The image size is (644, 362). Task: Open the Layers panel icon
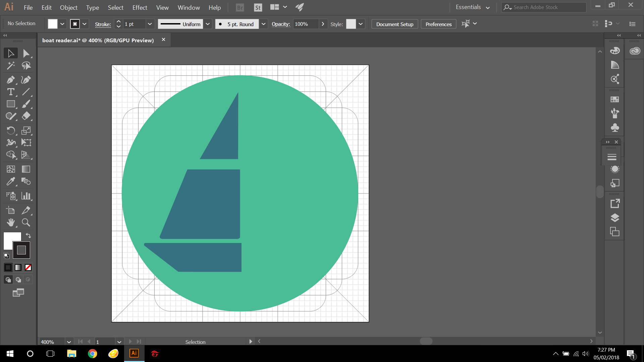[614, 218]
